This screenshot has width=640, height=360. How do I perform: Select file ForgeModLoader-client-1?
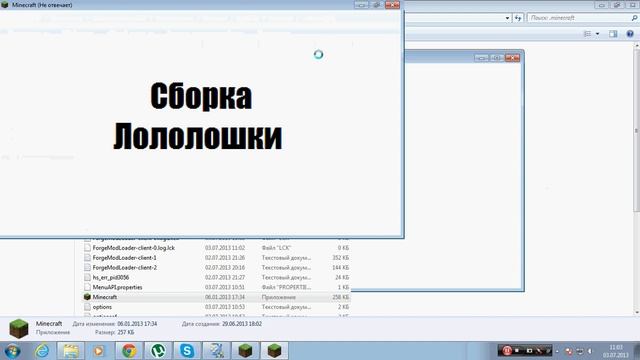tap(124, 258)
